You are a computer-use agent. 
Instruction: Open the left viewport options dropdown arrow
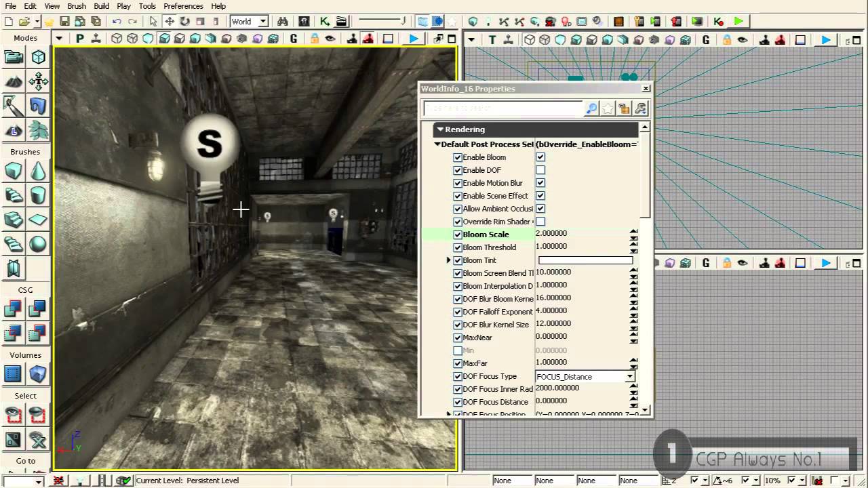pyautogui.click(x=60, y=39)
